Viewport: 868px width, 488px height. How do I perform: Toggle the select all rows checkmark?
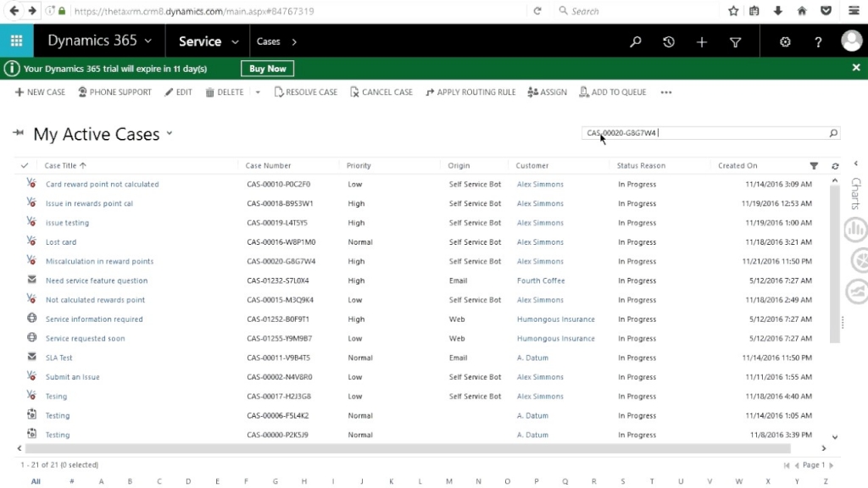tap(25, 166)
